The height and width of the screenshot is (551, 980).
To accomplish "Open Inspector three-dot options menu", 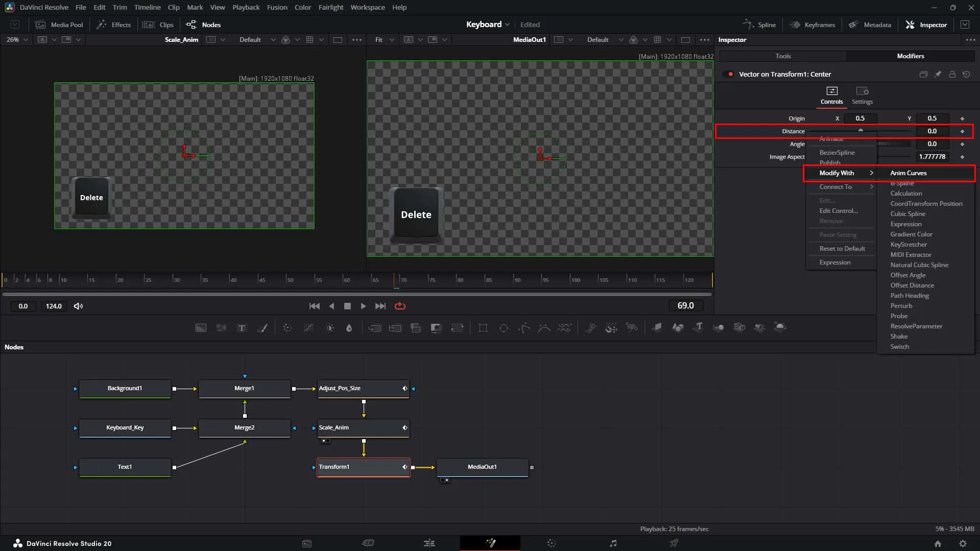I will pyautogui.click(x=970, y=39).
